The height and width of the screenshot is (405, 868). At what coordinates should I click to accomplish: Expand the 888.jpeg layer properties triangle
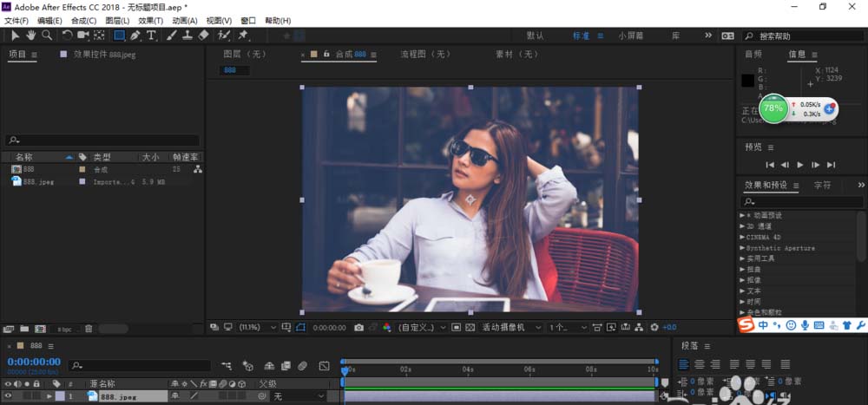(x=49, y=396)
